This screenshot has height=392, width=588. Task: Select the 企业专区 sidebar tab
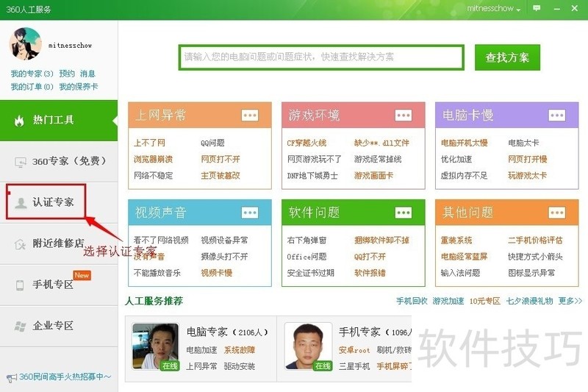tap(59, 326)
